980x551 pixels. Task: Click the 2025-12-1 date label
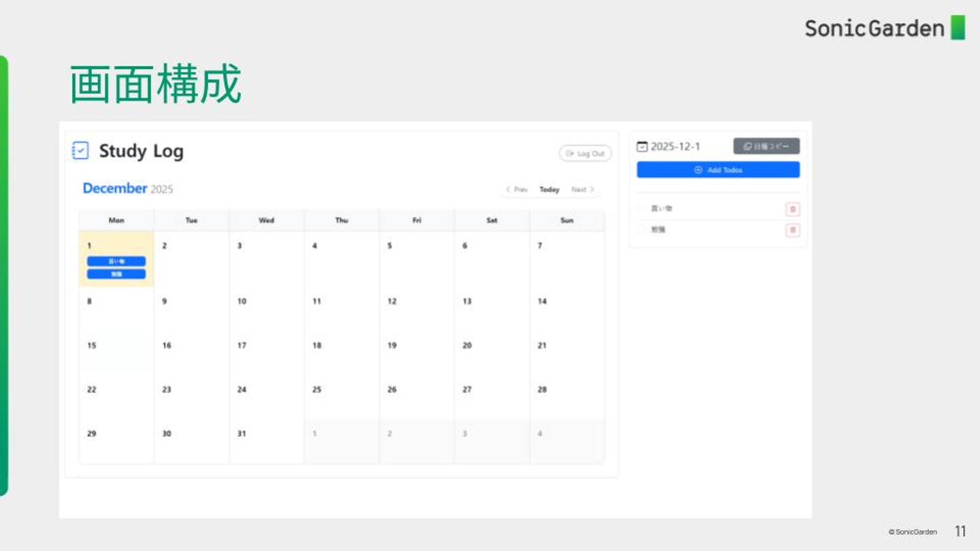click(x=675, y=146)
